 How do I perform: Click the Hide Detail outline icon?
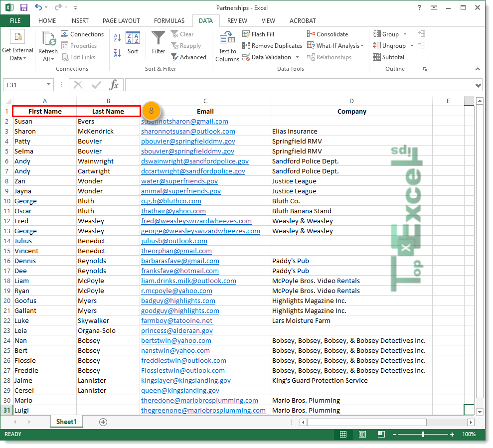point(421,45)
